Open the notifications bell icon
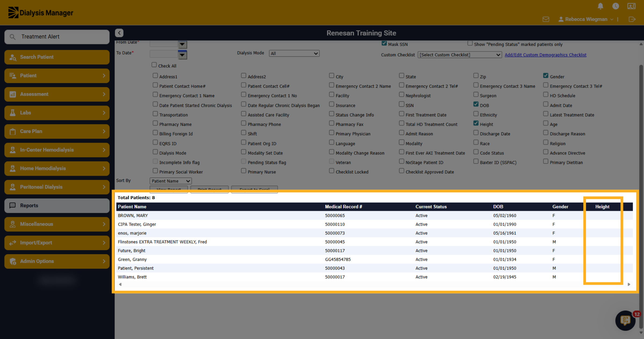This screenshot has height=339, width=644. [601, 6]
